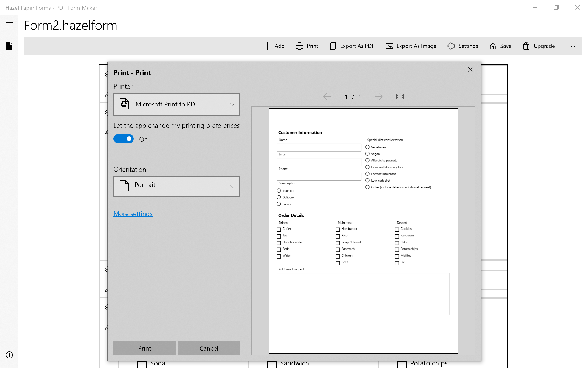
Task: Open the hamburger navigation menu
Action: (9, 24)
